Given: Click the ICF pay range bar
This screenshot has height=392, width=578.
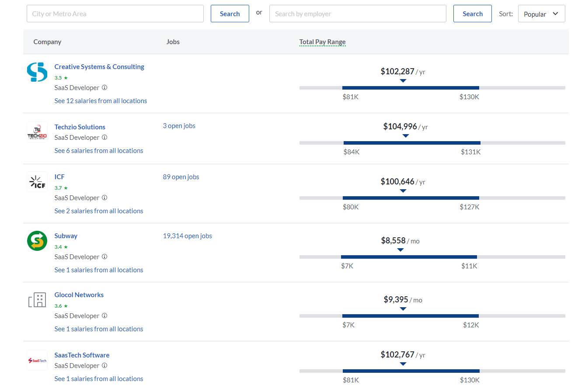Looking at the screenshot, I should tap(432, 198).
